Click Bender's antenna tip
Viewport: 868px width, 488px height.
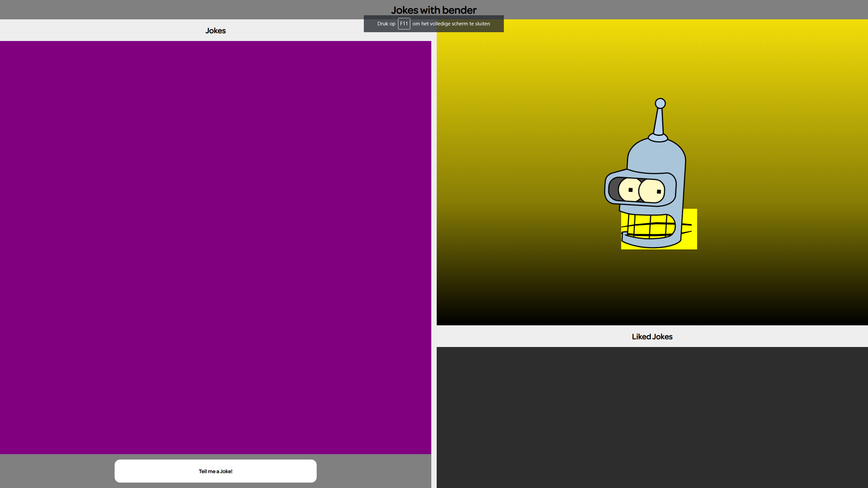(660, 103)
